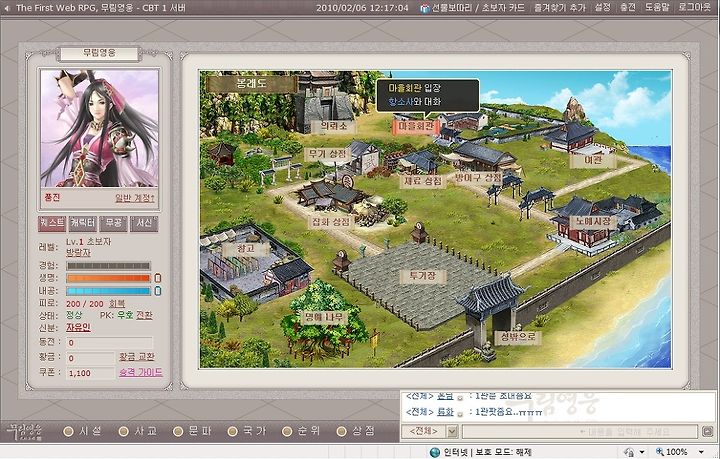This screenshot has height=459, width=720.
Task: Open the IE security lock icon menu
Action: (x=630, y=453)
